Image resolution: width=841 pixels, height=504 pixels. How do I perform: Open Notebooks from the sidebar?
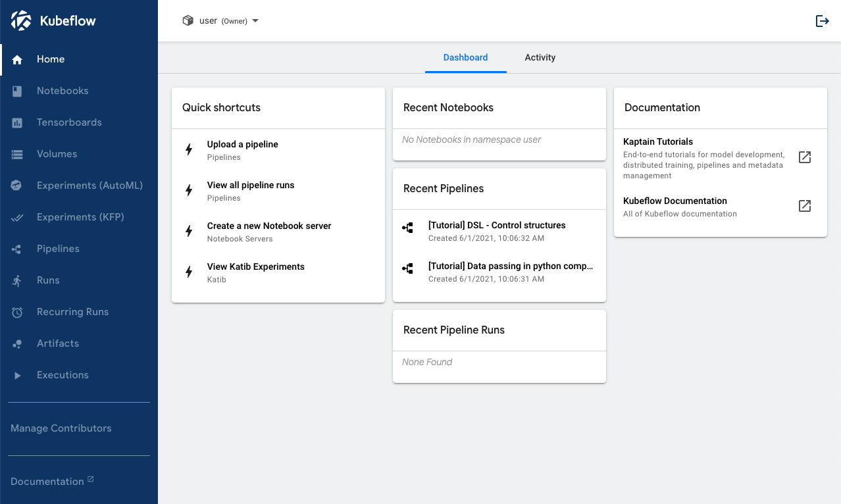tap(79, 91)
